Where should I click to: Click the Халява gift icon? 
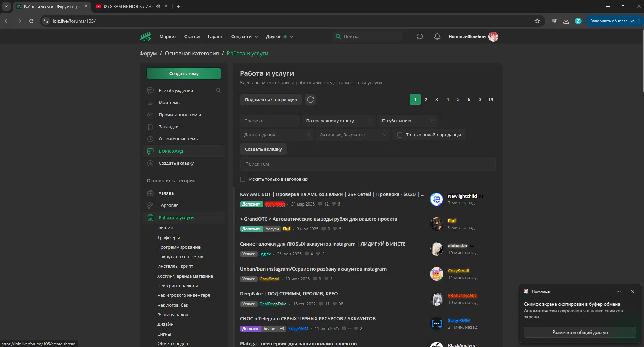click(x=150, y=193)
